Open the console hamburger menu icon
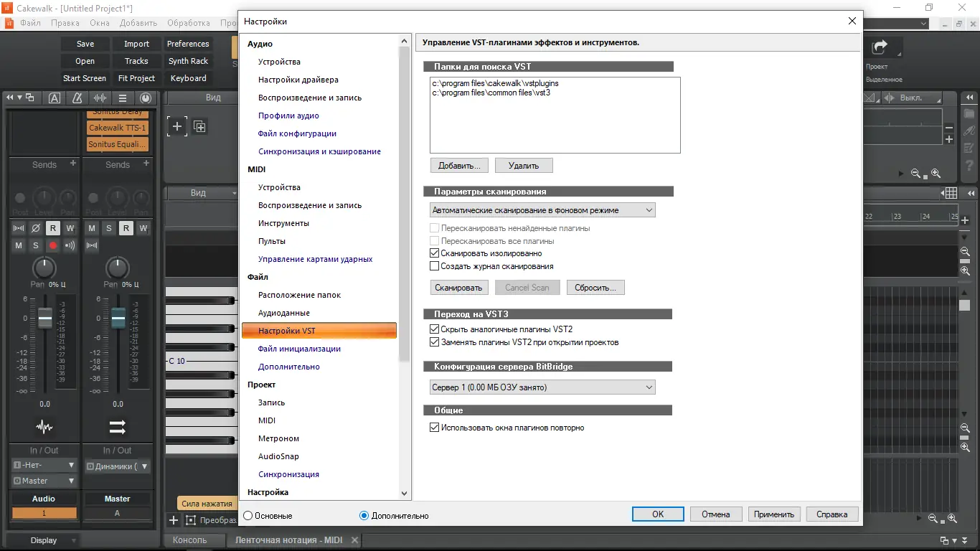This screenshot has height=551, width=980. click(123, 98)
